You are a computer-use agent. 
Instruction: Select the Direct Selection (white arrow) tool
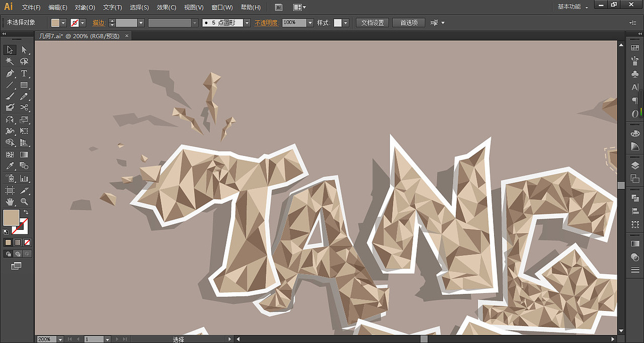tap(24, 50)
